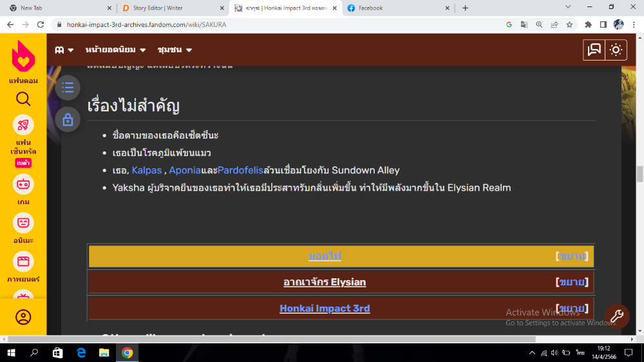Open the Aponia link
644x362 pixels.
click(185, 170)
